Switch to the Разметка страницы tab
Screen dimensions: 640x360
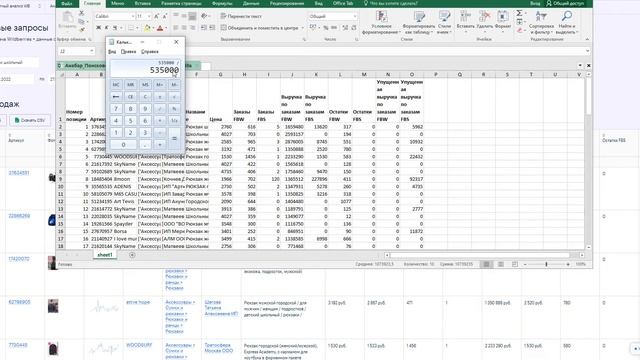click(x=181, y=3)
